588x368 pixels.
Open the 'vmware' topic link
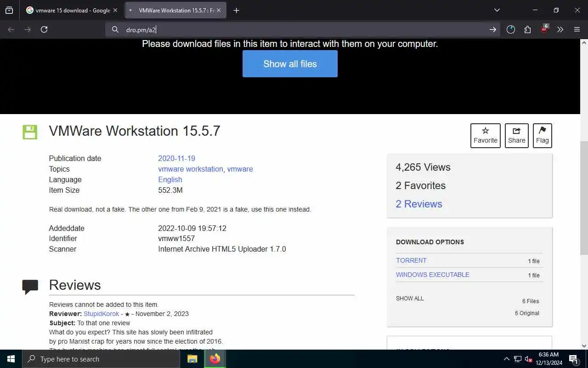[x=240, y=169]
